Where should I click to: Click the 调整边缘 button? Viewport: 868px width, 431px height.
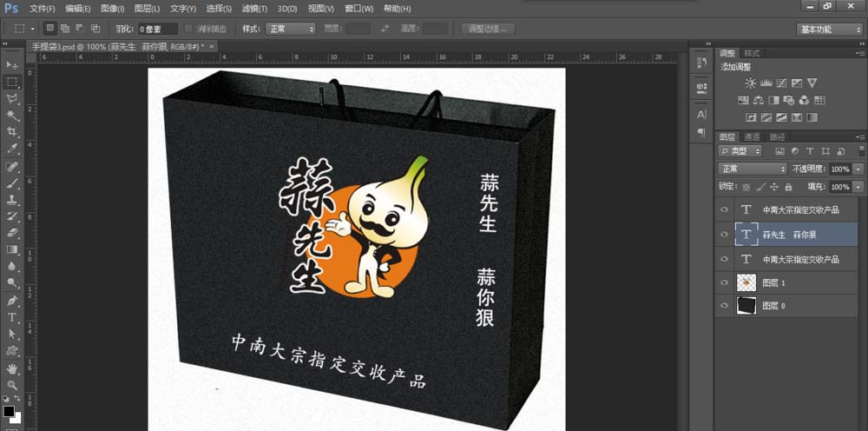pyautogui.click(x=488, y=29)
